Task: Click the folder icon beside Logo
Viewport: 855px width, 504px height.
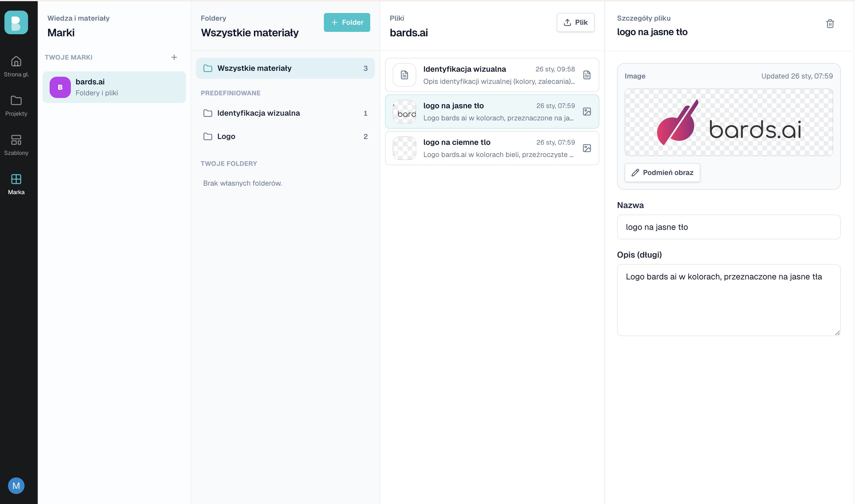Action: (208, 136)
